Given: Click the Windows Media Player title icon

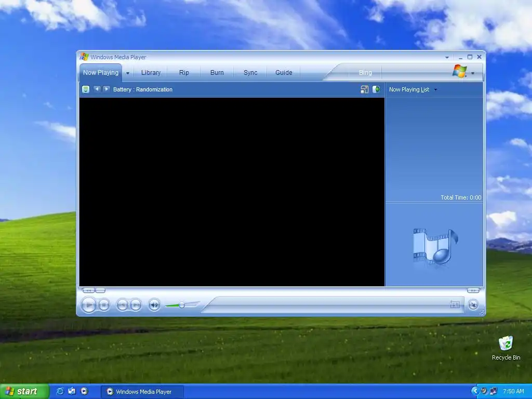Looking at the screenshot, I should 84,57.
